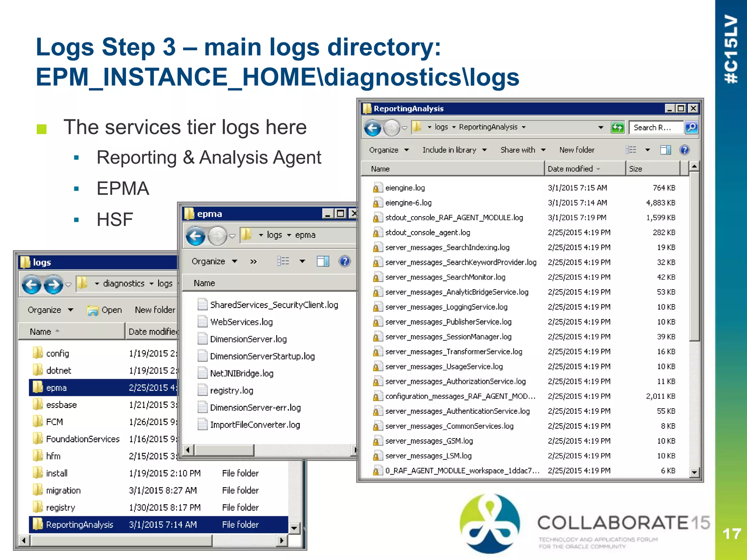Expand view options arrow in epma toolbar
This screenshot has width=747, height=560.
point(302,261)
